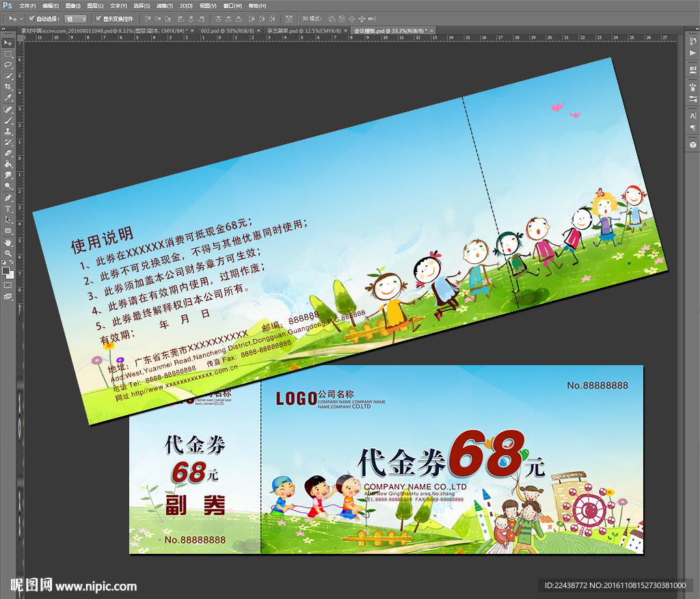Close the 002.psd document tab

[258, 31]
